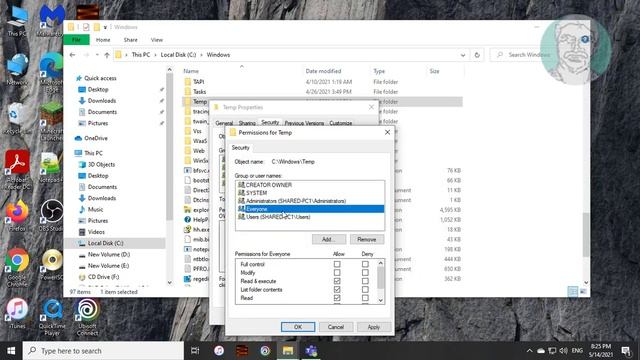This screenshot has width=640, height=360.
Task: Launch Firefox from the desktop
Action: (17, 216)
